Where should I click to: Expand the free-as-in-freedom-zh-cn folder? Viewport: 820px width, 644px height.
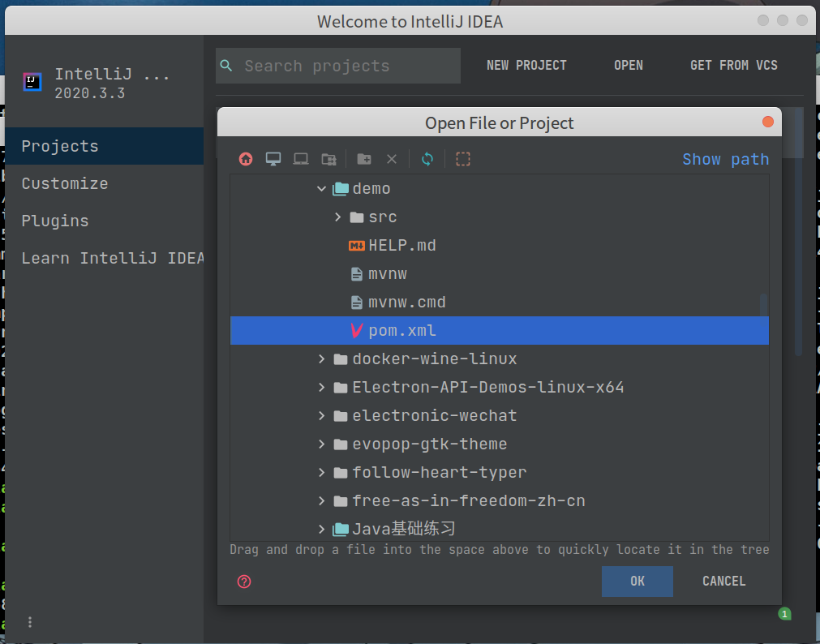click(x=322, y=500)
